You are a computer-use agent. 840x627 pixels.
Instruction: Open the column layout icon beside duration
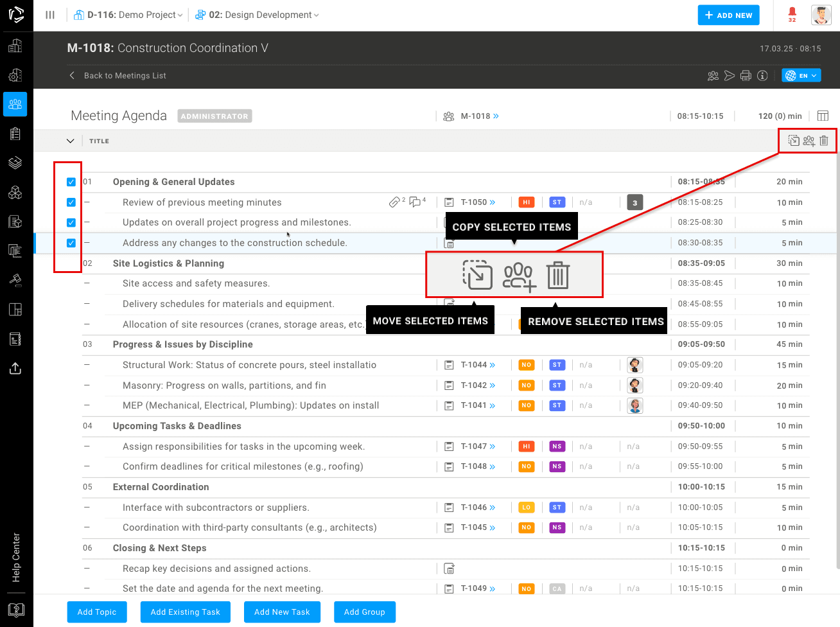click(x=823, y=116)
